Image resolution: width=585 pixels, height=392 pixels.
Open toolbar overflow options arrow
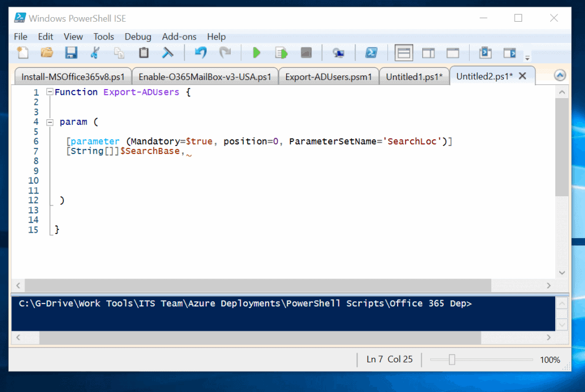527,58
